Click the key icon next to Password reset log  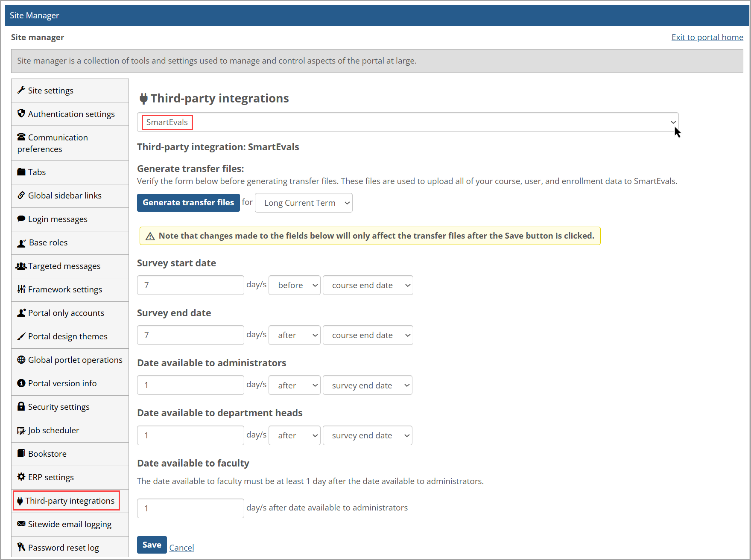pyautogui.click(x=20, y=547)
